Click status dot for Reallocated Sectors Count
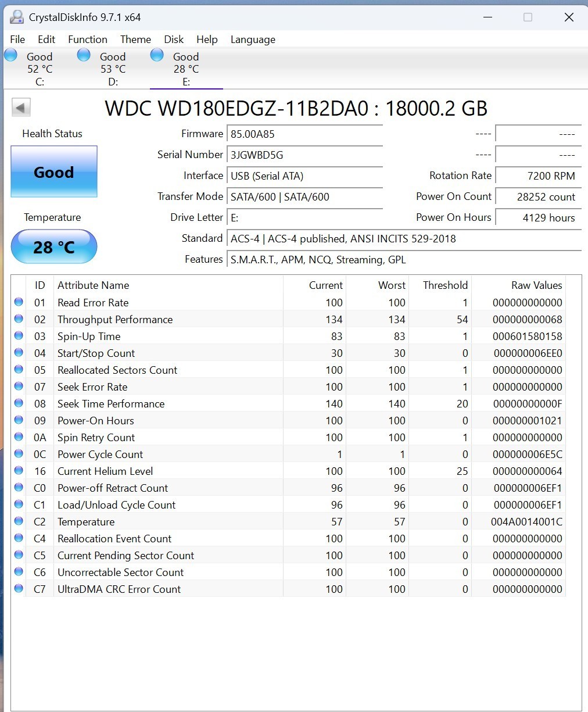 19,370
